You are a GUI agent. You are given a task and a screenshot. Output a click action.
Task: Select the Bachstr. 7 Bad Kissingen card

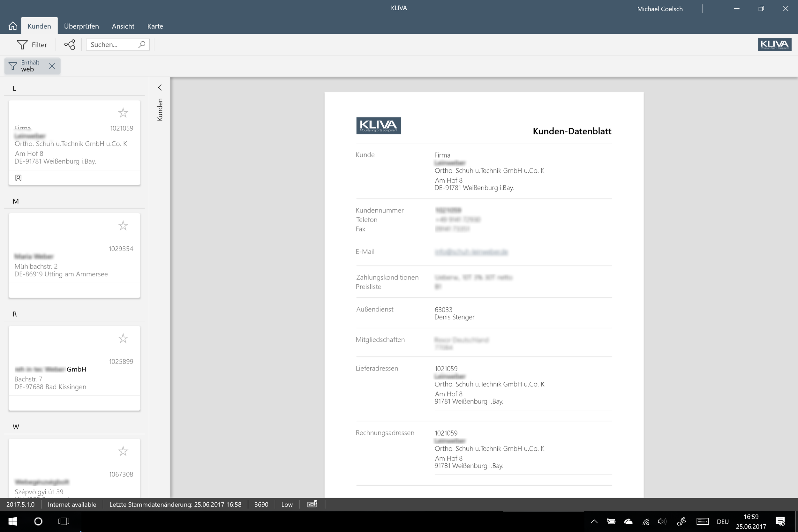pos(74,368)
